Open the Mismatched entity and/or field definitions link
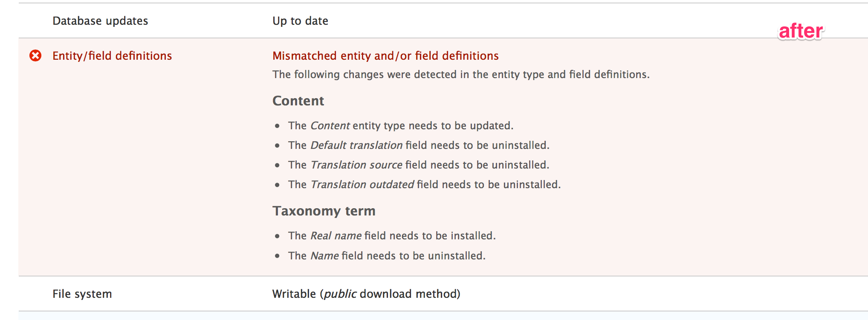The height and width of the screenshot is (320, 868). (385, 55)
